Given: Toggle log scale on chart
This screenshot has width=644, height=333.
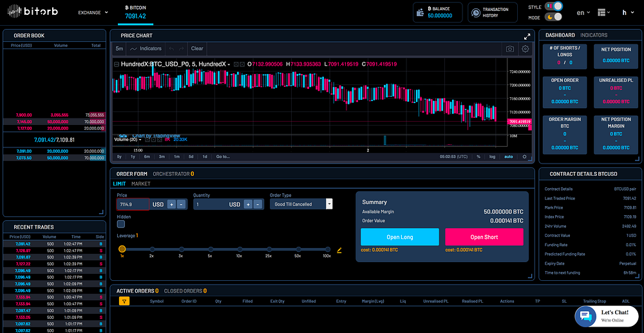Looking at the screenshot, I should tap(492, 157).
